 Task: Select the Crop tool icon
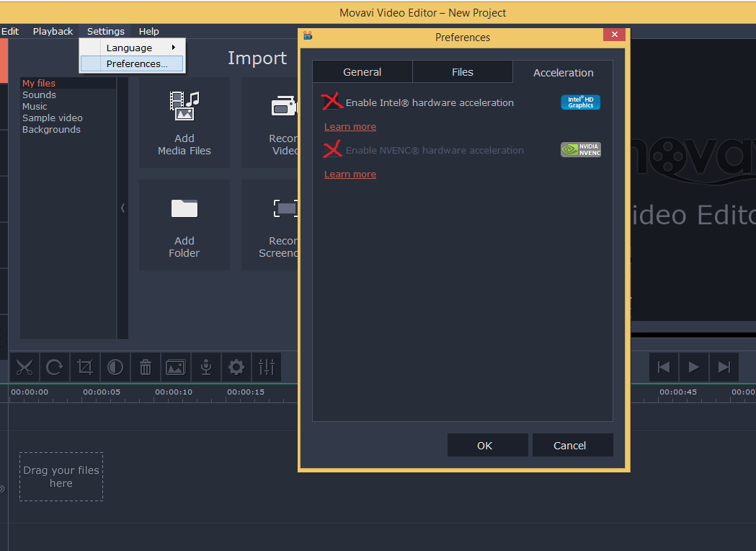coord(85,368)
